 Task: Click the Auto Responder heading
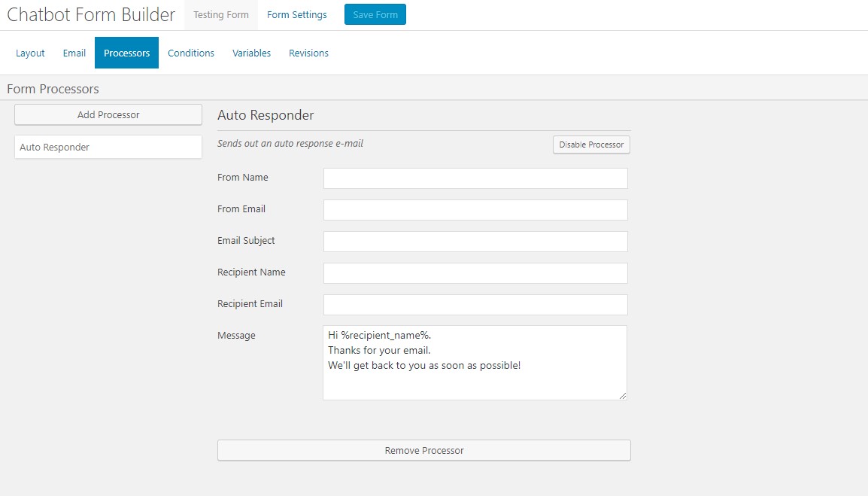(266, 114)
